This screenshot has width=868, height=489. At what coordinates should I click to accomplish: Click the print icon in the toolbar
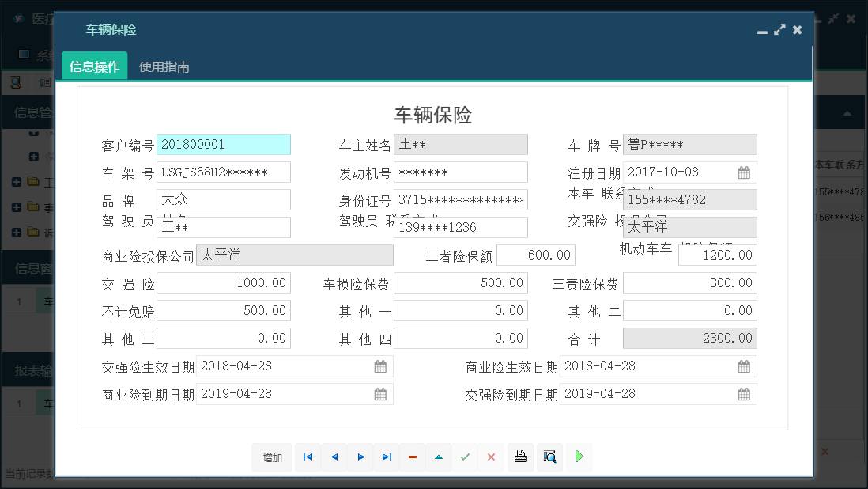[x=520, y=457]
